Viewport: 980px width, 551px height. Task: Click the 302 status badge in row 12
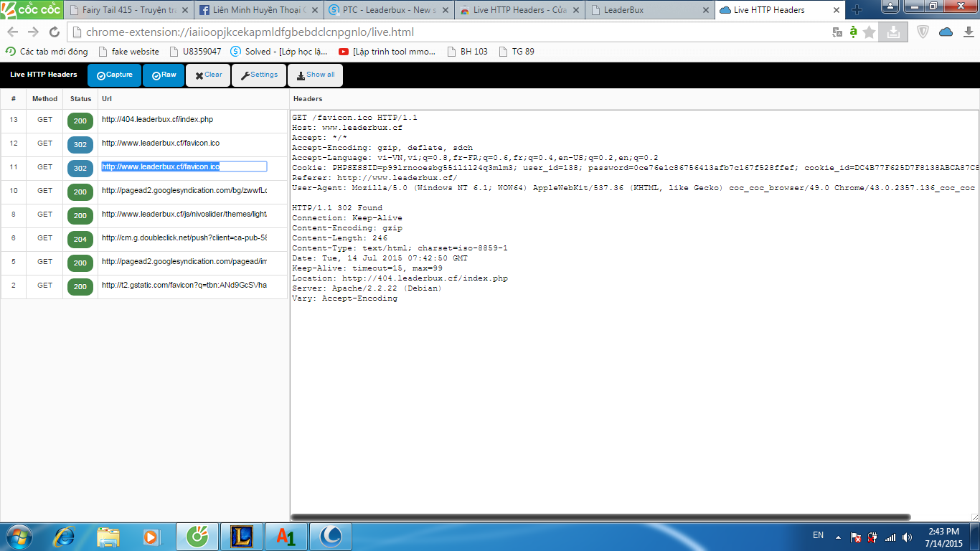pos(80,144)
